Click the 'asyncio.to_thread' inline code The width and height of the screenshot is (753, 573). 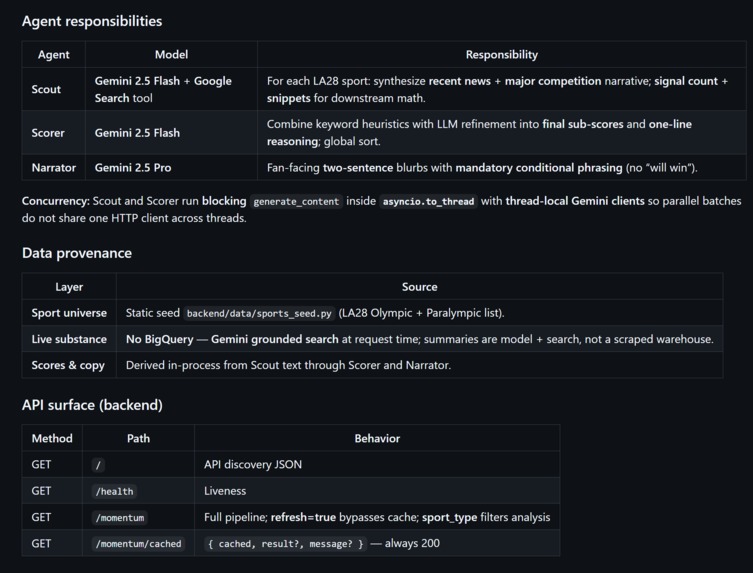pyautogui.click(x=428, y=201)
